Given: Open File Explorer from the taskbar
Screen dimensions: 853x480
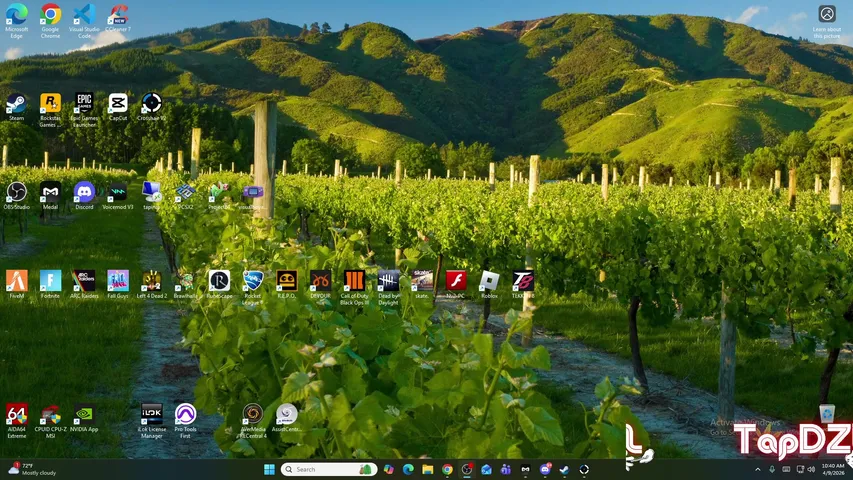Looking at the screenshot, I should tap(428, 469).
